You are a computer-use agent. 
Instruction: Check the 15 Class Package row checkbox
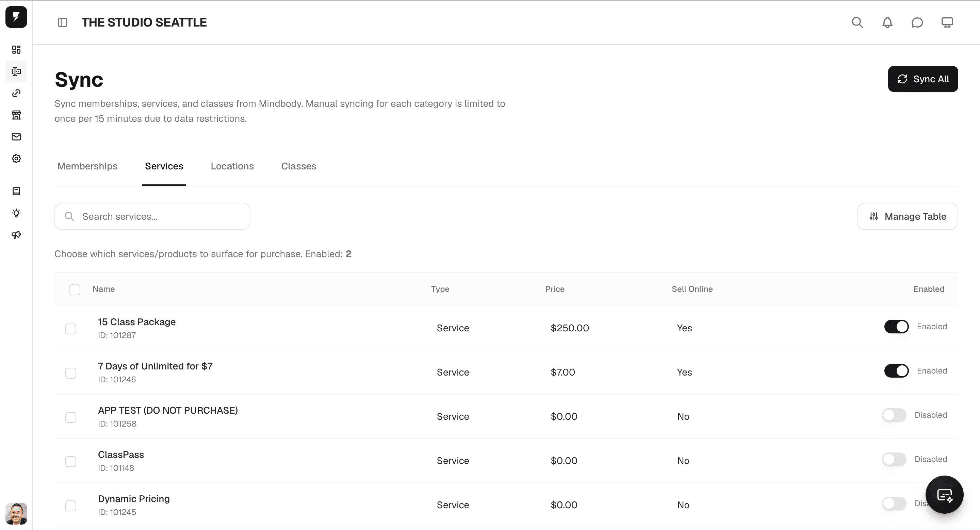click(71, 329)
